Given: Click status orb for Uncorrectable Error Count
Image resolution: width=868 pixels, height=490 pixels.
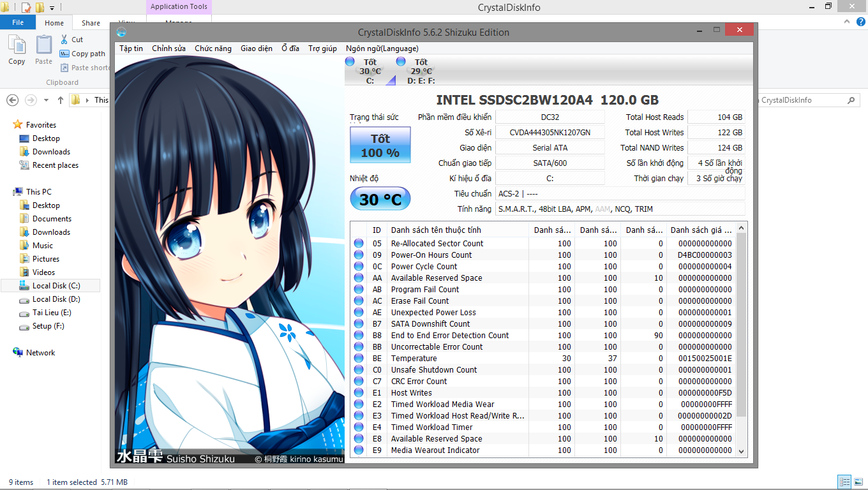Looking at the screenshot, I should pos(359,346).
